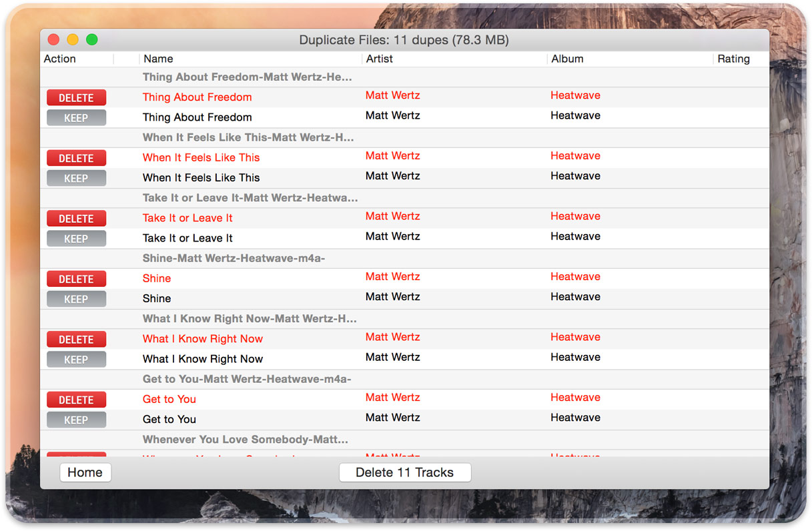The image size is (812, 531).
Task: Delete the duplicate "Thing About Freedom" track
Action: coord(76,97)
